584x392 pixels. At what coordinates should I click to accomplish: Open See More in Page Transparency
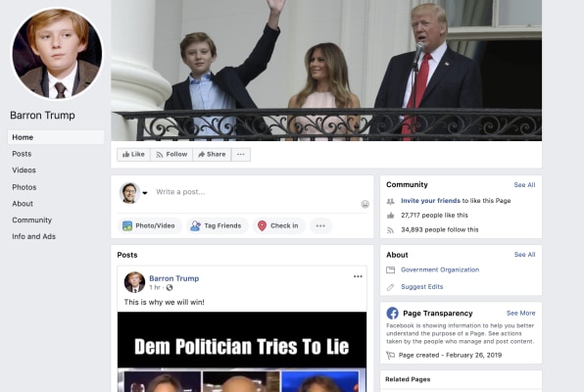tap(520, 313)
